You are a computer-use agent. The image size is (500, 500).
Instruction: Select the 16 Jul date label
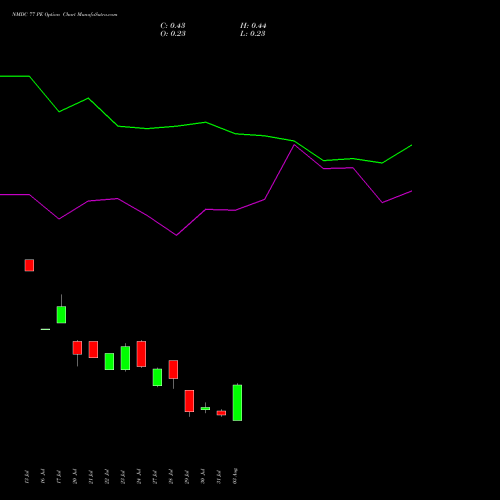pyautogui.click(x=43, y=476)
